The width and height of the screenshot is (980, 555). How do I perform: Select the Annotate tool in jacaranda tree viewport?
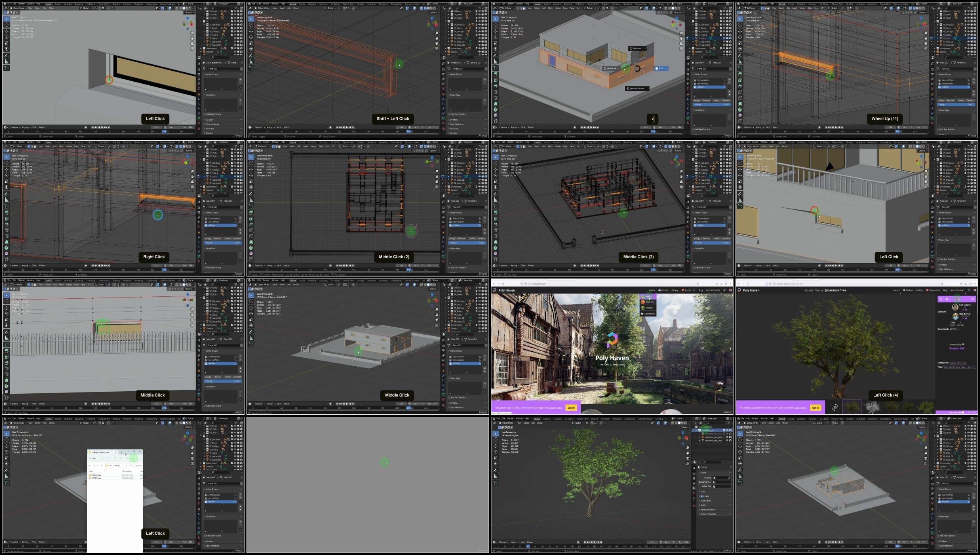496,470
